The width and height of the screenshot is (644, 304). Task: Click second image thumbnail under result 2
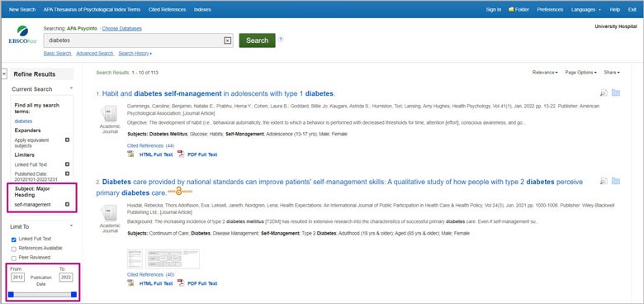[173, 259]
